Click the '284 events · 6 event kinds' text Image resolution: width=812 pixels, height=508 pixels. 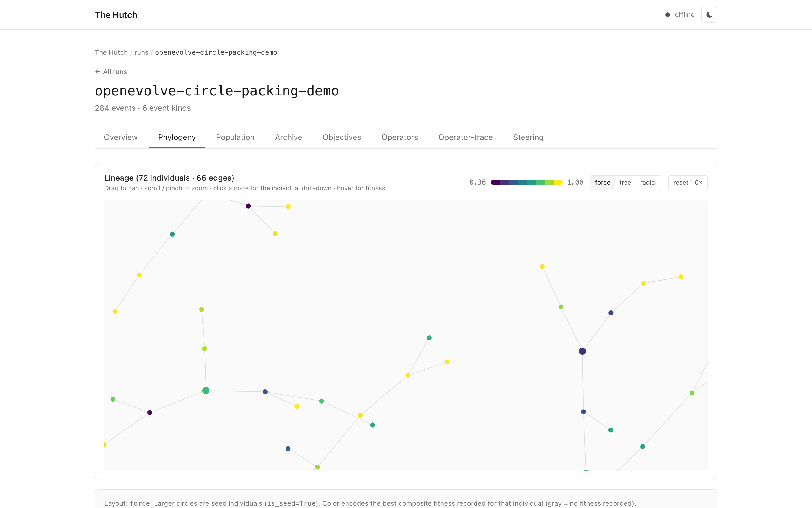(x=143, y=108)
